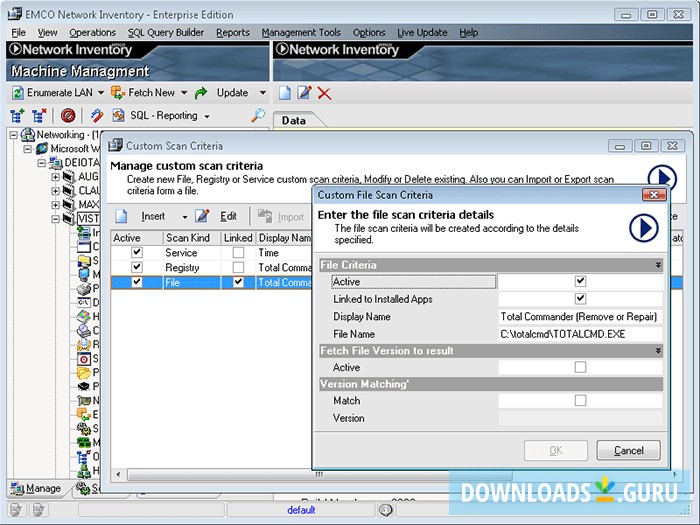Enable the Match version checkbox

[x=580, y=400]
